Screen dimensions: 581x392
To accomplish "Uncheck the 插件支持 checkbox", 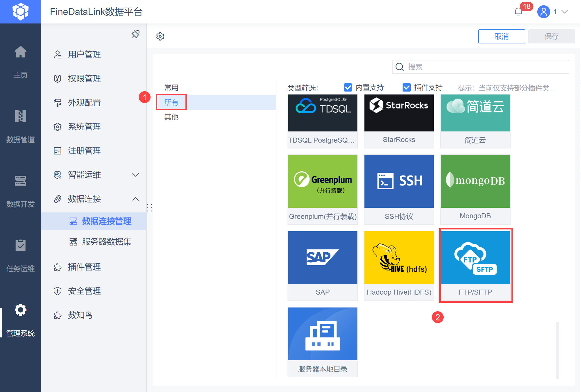I will pyautogui.click(x=407, y=87).
